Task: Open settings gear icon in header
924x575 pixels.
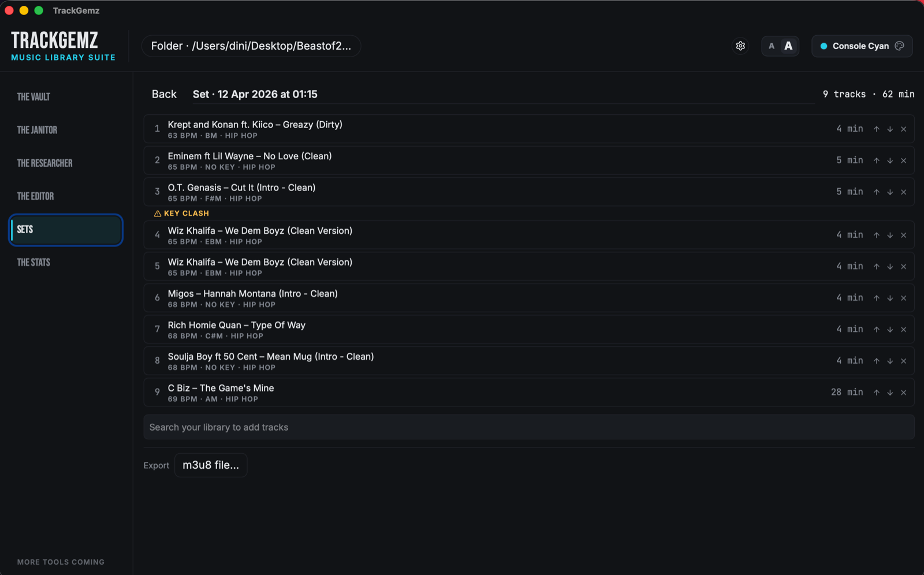Action: [x=740, y=46]
